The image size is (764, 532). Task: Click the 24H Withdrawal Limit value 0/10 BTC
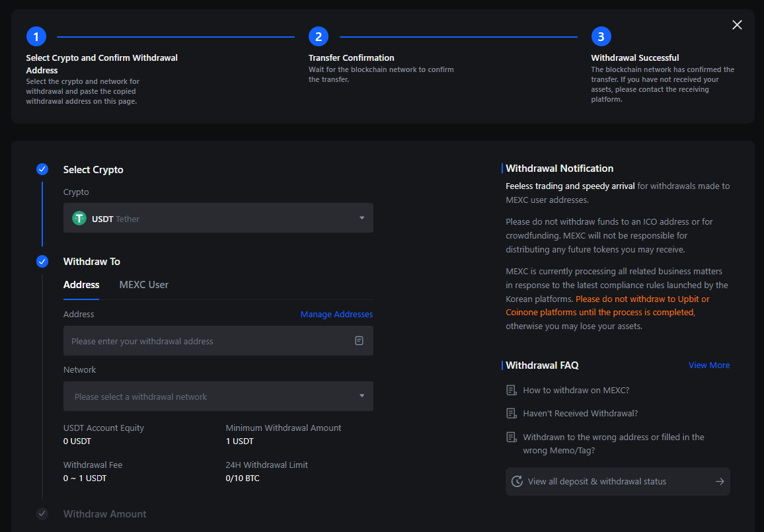[x=243, y=478]
